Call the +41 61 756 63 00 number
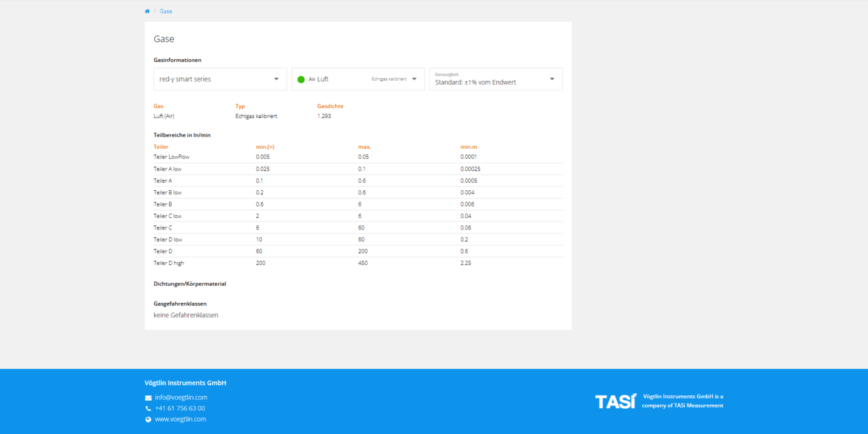The height and width of the screenshot is (434, 868). coord(180,408)
